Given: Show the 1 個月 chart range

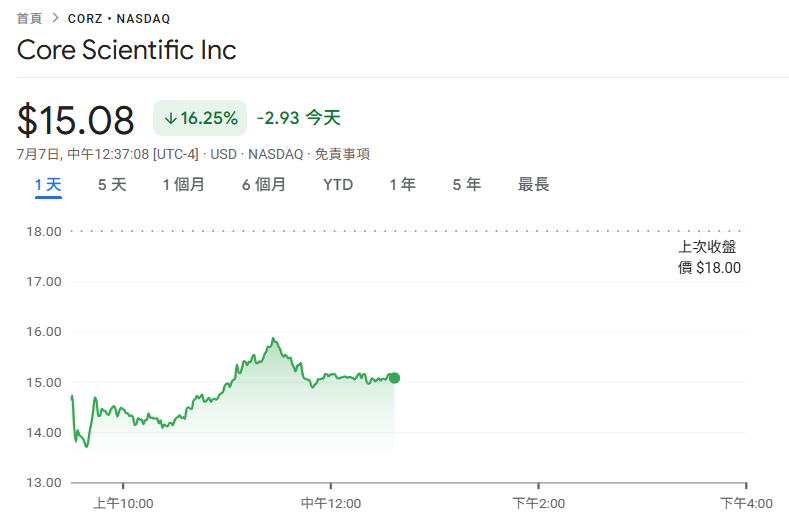Looking at the screenshot, I should pos(184,185).
